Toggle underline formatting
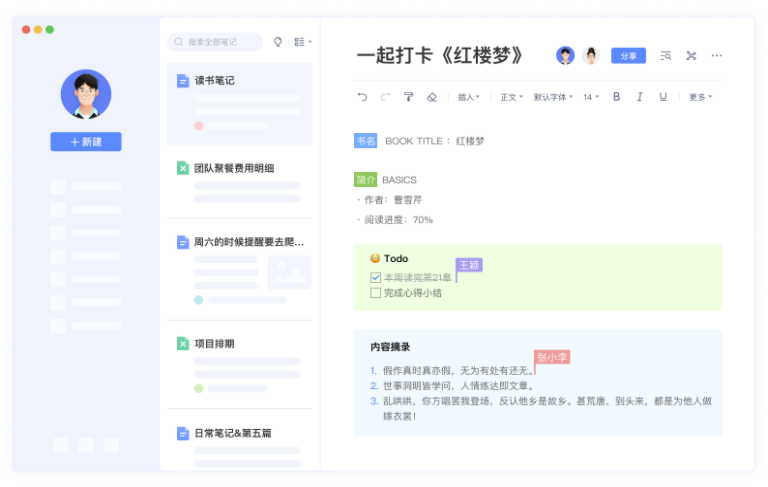This screenshot has height=487, width=768. tap(663, 97)
